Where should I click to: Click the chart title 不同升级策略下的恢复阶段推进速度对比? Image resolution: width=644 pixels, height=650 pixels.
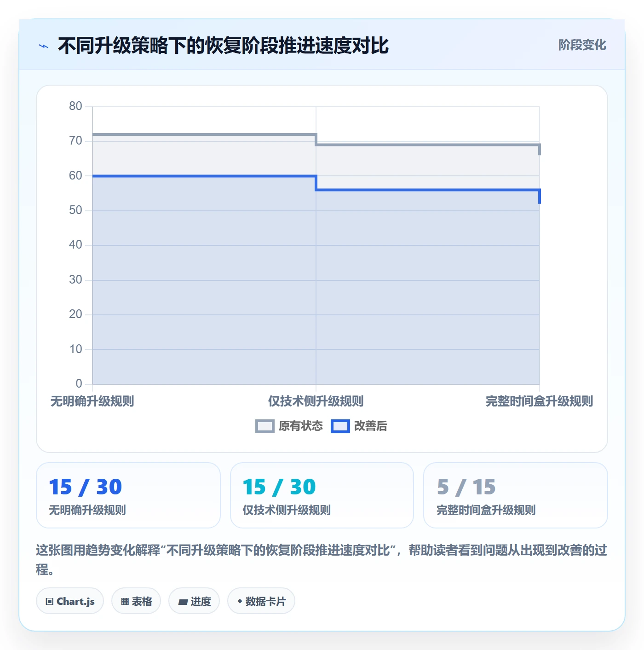point(224,46)
